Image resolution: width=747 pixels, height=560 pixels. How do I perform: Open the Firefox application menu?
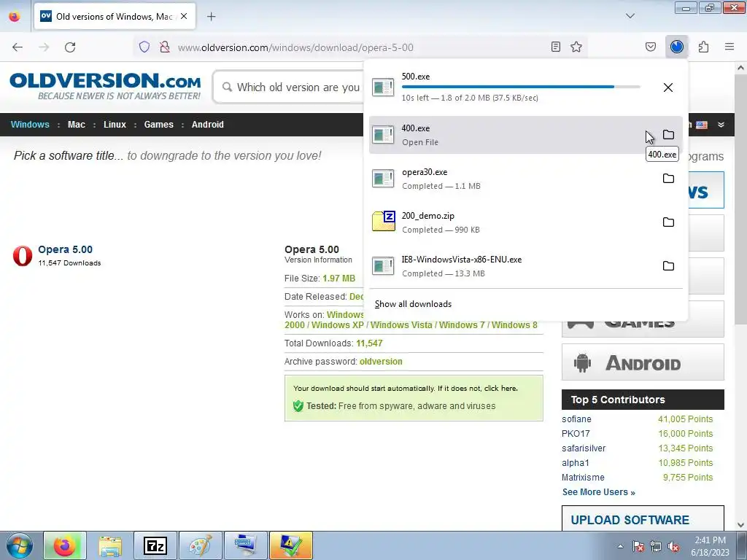click(x=729, y=47)
